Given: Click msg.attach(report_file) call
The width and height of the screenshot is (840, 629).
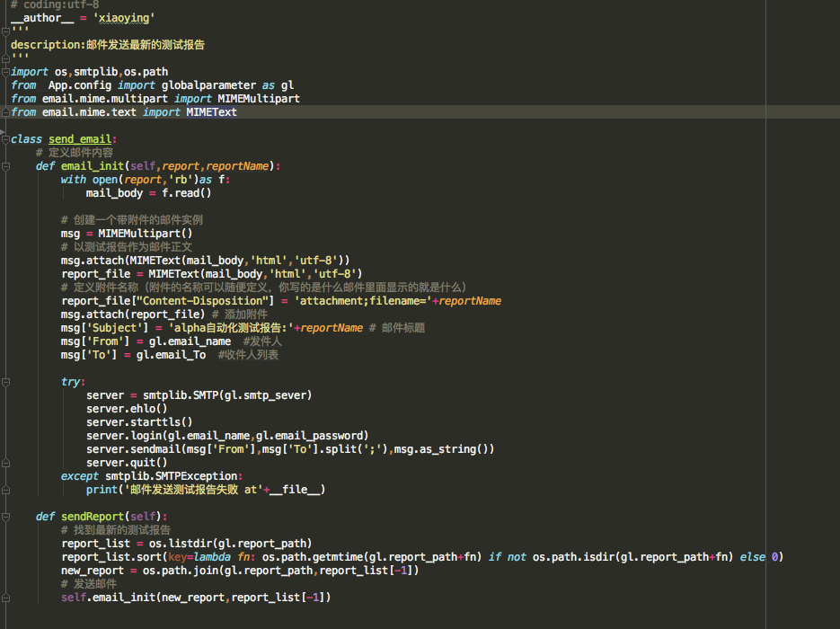Looking at the screenshot, I should tap(133, 314).
